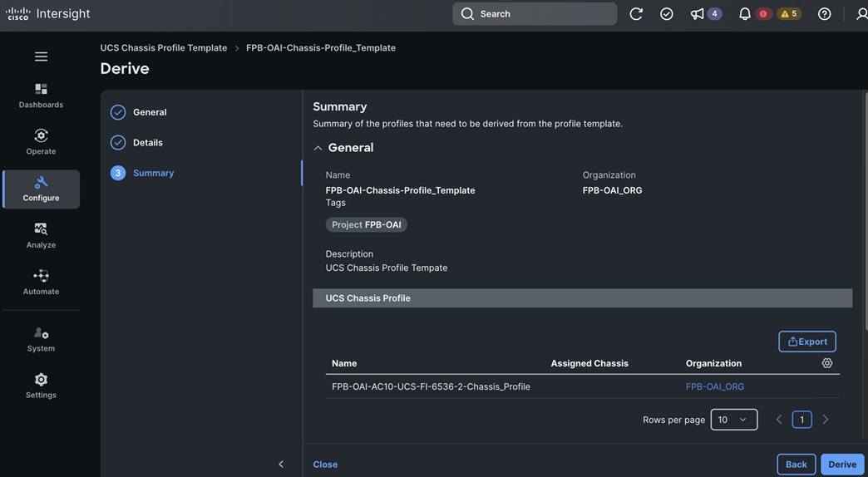
Task: Go to the Operate section
Action: 41,142
